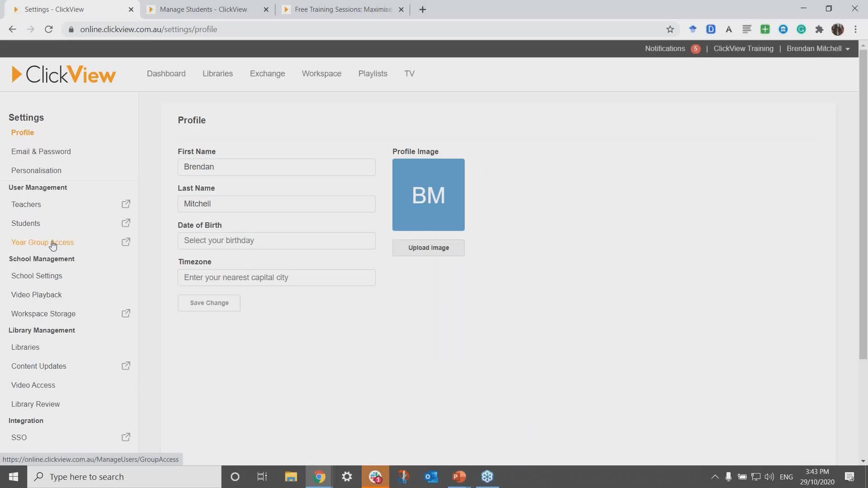This screenshot has height=488, width=868.
Task: Open School Settings
Action: [x=37, y=276]
